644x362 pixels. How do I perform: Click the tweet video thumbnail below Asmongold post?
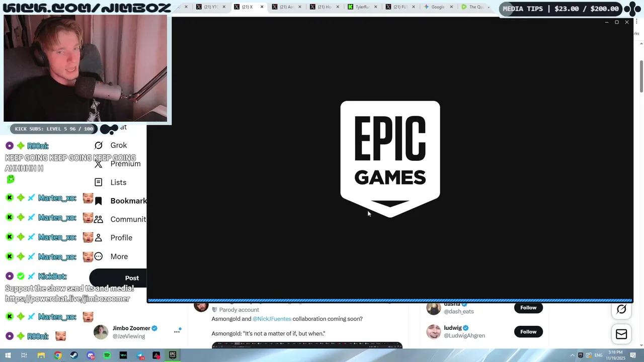point(307,345)
